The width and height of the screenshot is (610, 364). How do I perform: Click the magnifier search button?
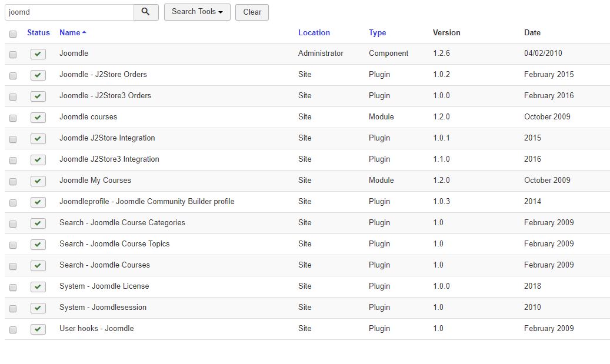[x=146, y=12]
